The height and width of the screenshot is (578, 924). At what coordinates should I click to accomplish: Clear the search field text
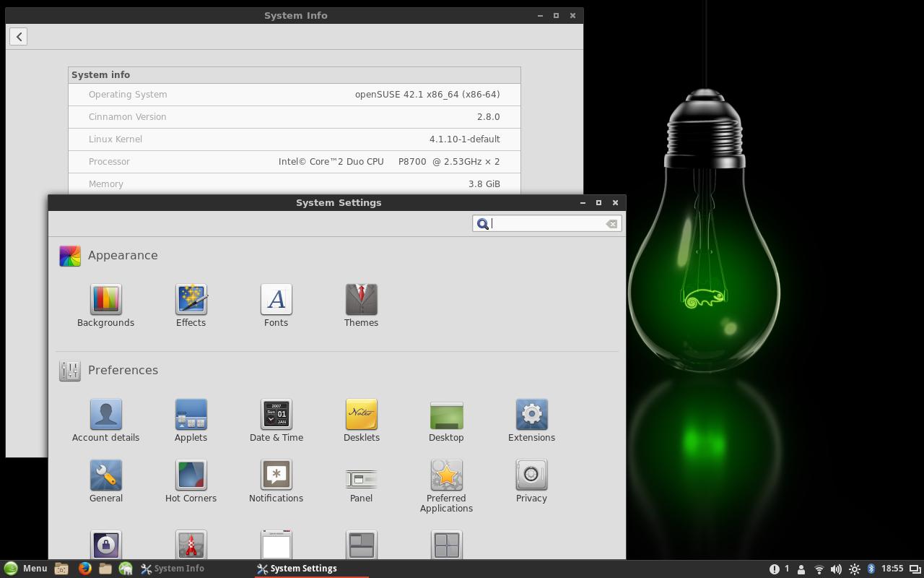[611, 224]
